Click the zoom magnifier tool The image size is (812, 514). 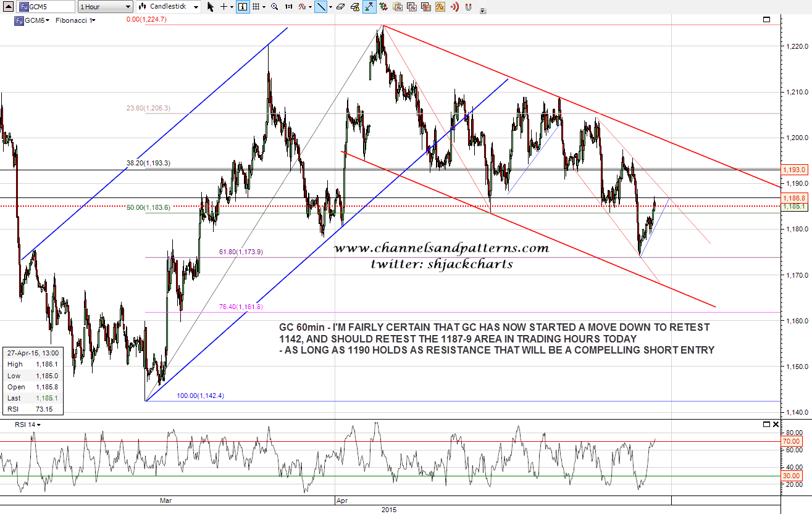[274, 7]
